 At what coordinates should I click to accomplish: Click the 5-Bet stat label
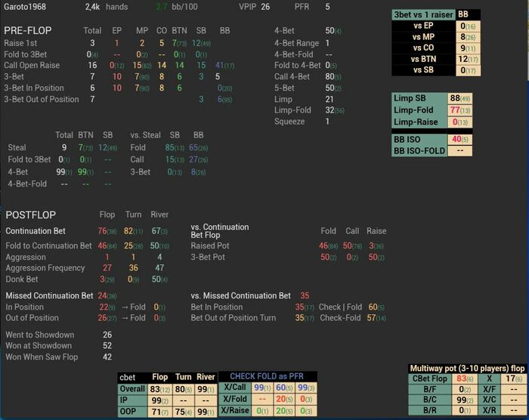pos(284,88)
